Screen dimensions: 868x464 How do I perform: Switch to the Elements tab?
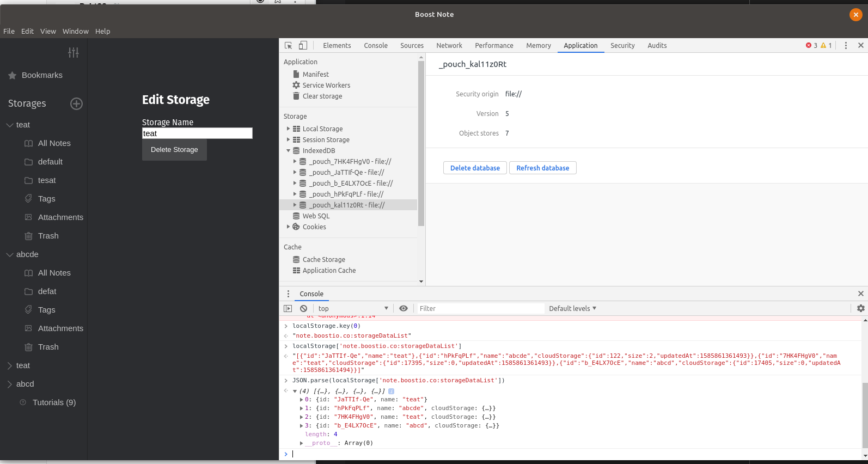tap(337, 46)
